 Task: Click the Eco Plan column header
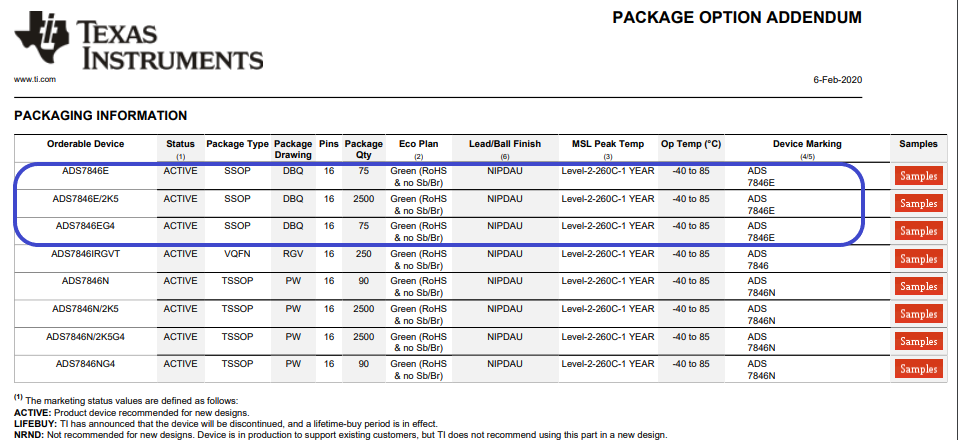click(x=420, y=144)
